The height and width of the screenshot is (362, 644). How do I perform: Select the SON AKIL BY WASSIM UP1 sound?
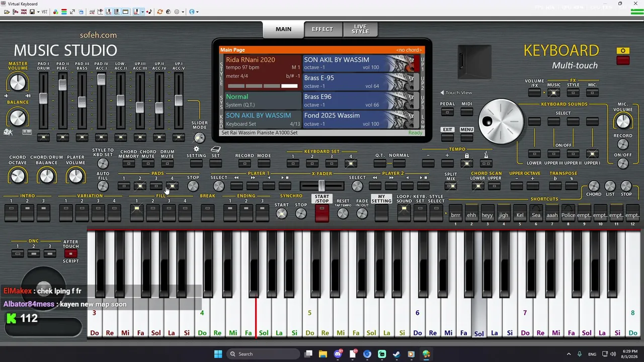pos(361,63)
